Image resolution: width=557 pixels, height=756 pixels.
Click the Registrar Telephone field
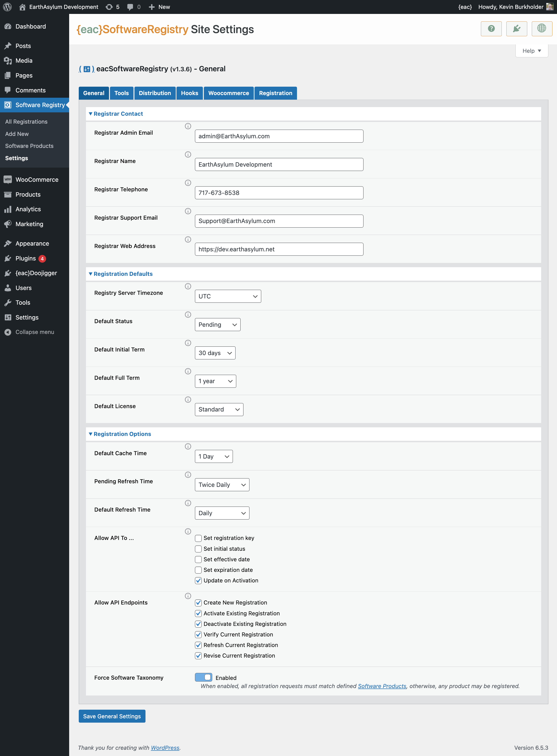(x=279, y=193)
